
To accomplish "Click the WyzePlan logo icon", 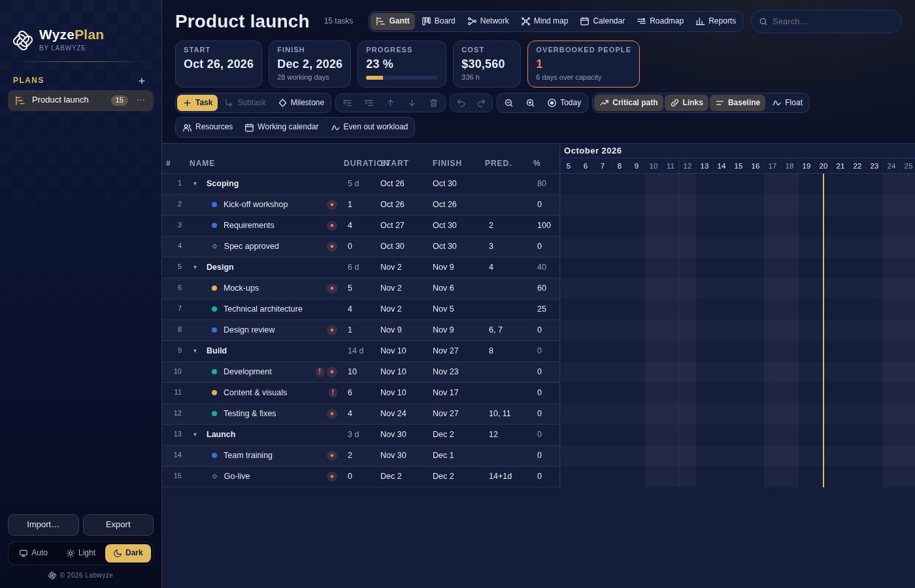I will (23, 41).
